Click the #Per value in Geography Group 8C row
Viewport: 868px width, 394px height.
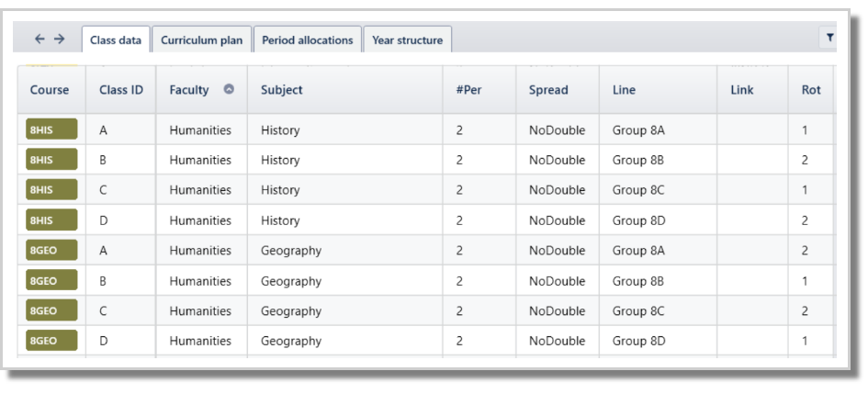point(459,311)
